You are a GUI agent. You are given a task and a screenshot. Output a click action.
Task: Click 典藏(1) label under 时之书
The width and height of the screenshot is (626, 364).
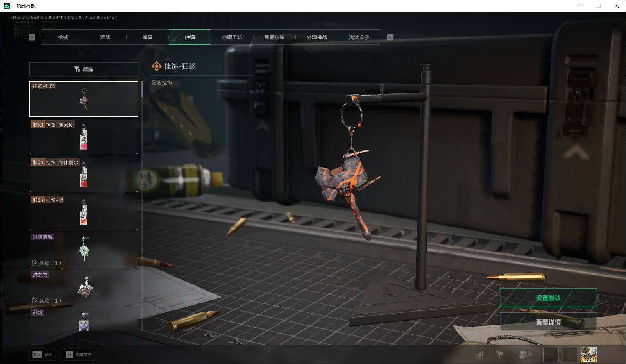[47, 300]
